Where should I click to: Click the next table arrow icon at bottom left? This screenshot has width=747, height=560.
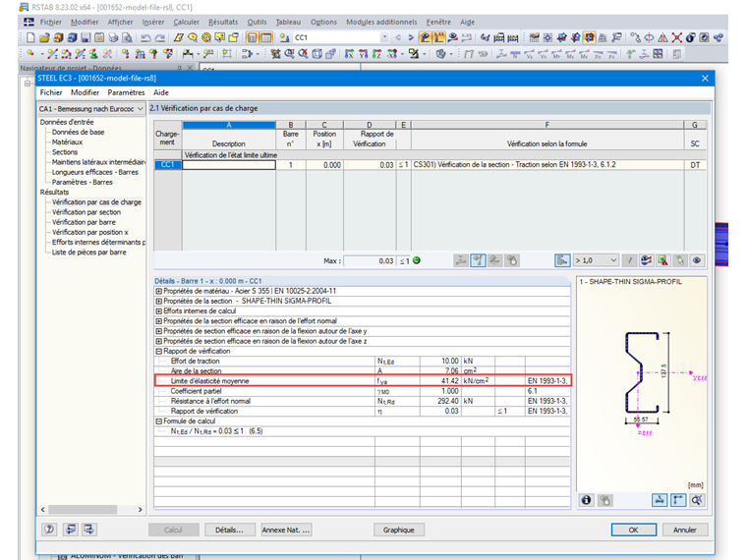(x=88, y=529)
